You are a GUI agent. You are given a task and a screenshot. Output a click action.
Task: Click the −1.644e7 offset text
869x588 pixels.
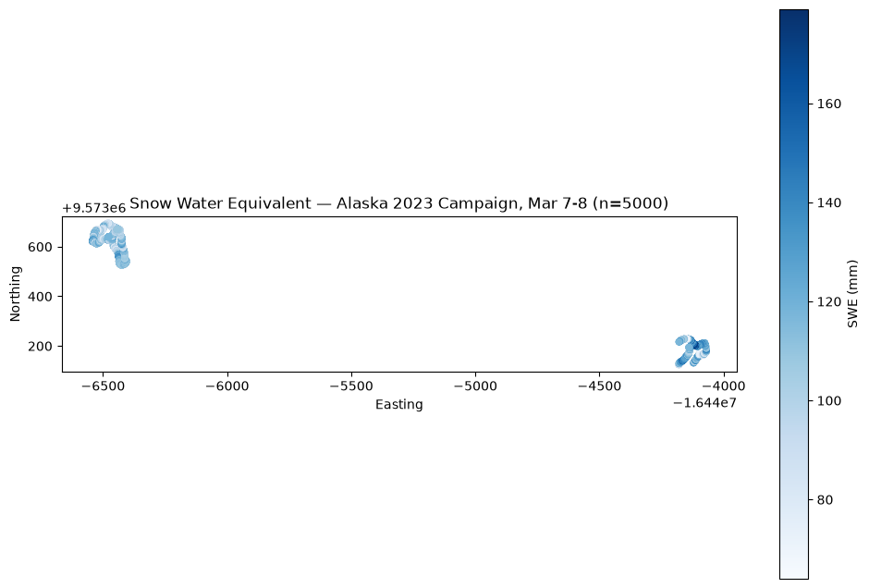pos(705,403)
